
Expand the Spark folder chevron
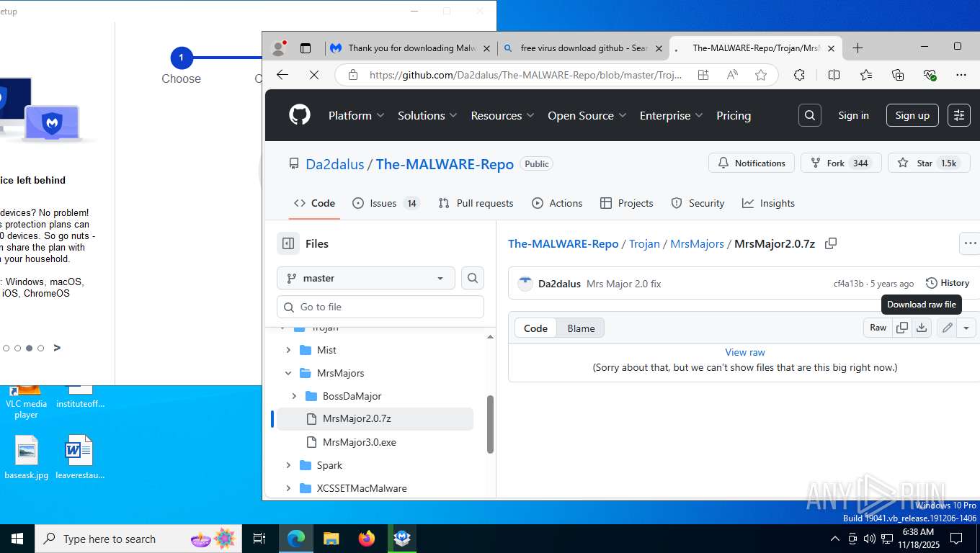(288, 465)
